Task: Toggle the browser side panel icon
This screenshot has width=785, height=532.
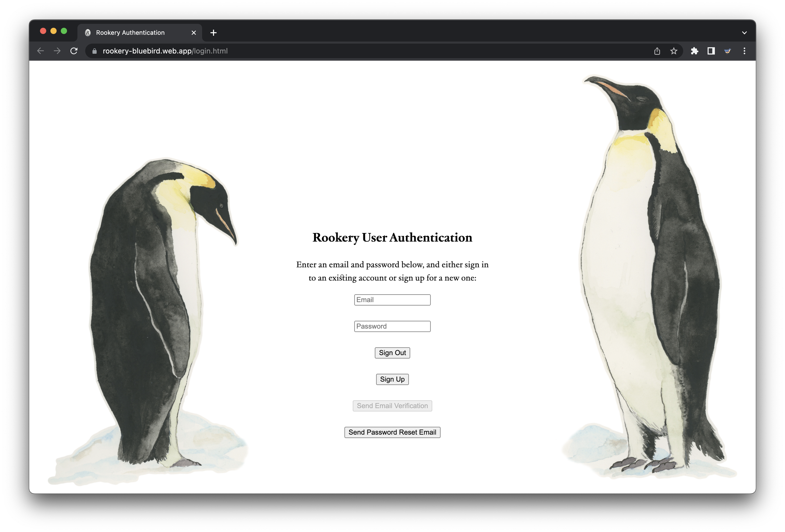Action: pos(711,51)
